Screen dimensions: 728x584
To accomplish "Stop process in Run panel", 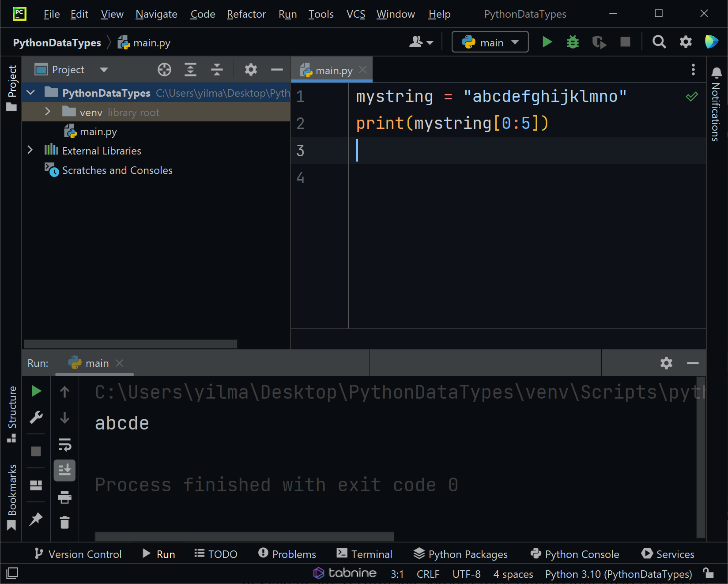I will (x=36, y=451).
